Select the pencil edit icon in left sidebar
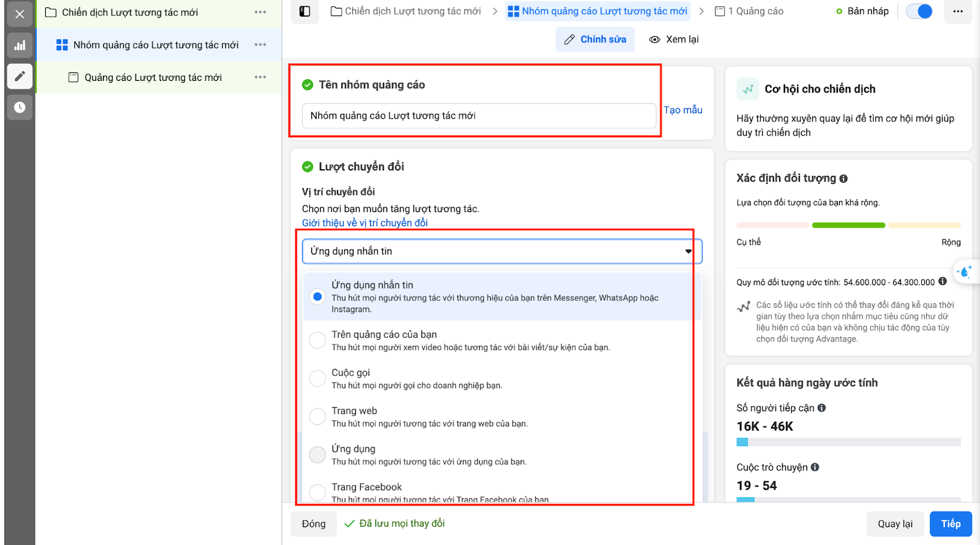Screen dimensions: 980x545 point(20,76)
